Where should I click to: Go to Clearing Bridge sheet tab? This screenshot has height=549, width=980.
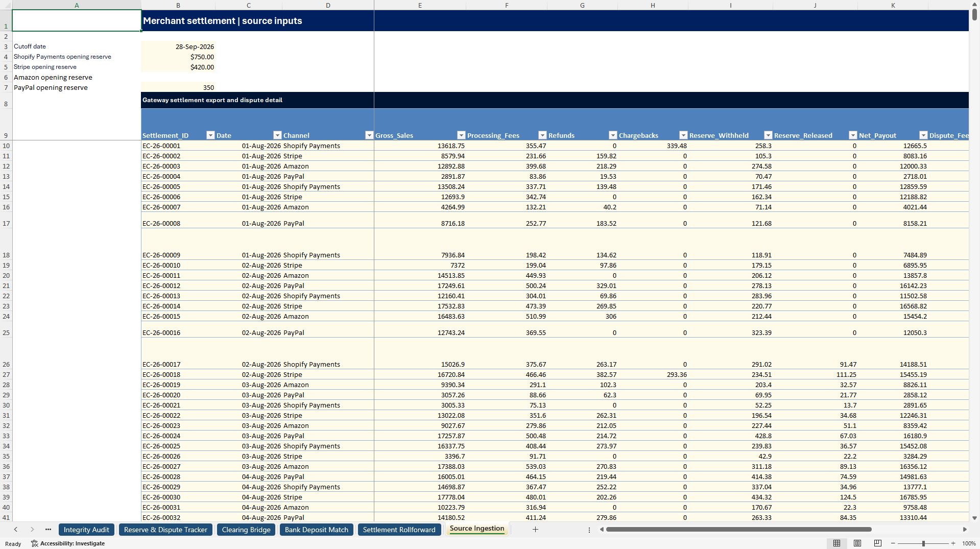pos(246,530)
